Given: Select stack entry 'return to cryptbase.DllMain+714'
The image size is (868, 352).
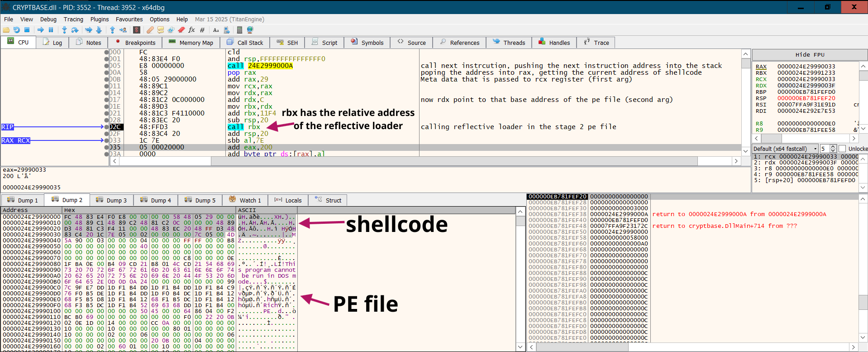Looking at the screenshot, I should [725, 226].
